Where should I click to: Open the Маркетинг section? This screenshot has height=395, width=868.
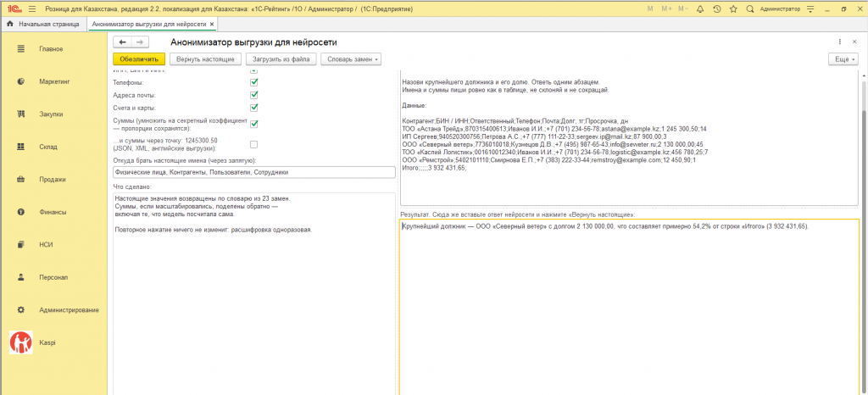(x=53, y=81)
